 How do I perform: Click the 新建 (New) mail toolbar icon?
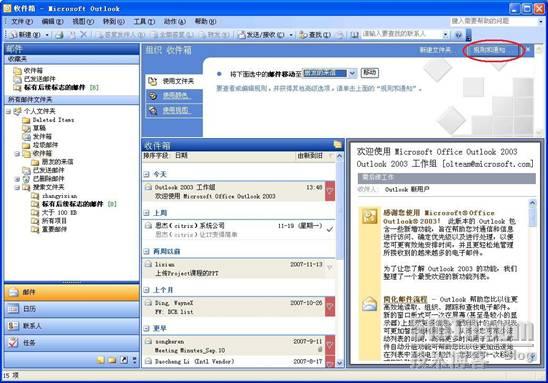coord(25,35)
